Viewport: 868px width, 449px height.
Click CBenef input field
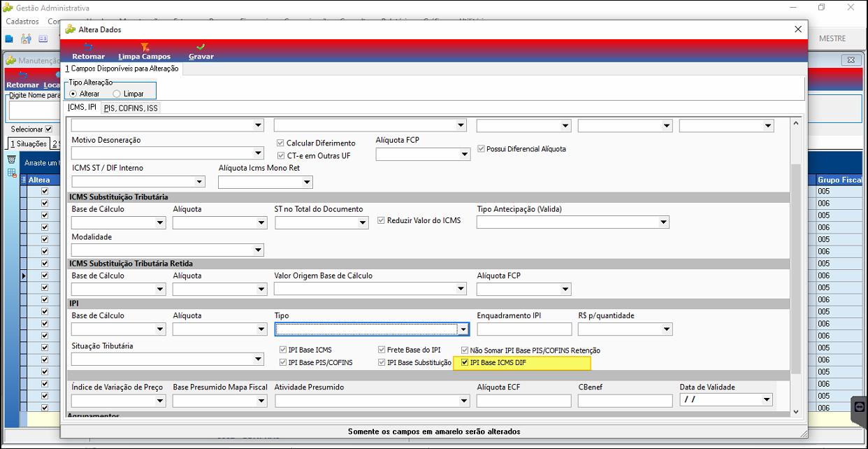point(625,401)
